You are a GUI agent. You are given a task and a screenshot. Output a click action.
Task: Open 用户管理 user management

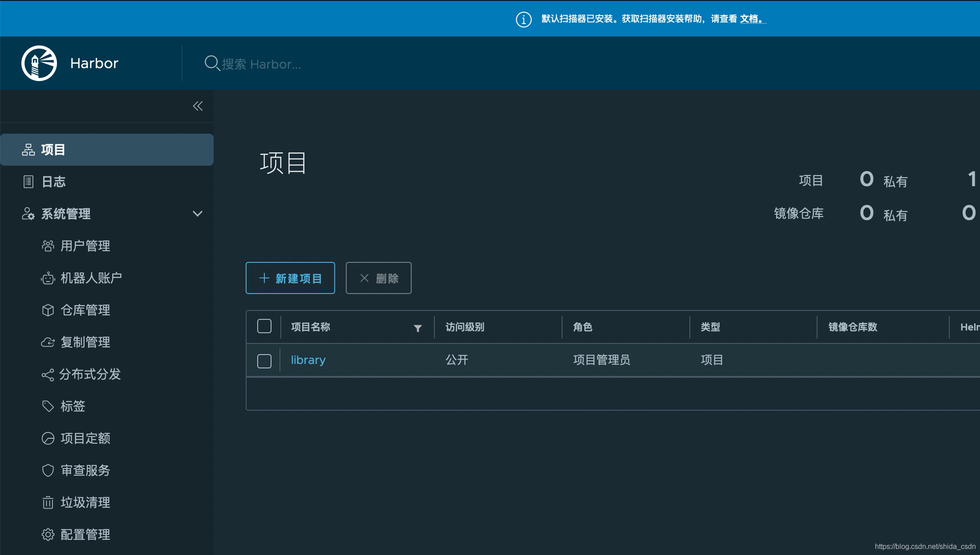85,245
